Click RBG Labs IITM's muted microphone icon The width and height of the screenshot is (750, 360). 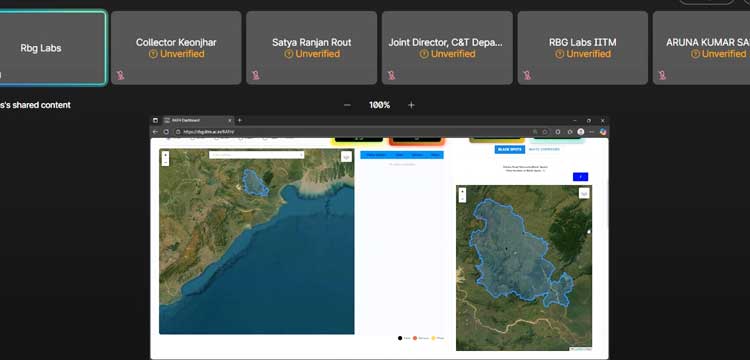click(527, 75)
